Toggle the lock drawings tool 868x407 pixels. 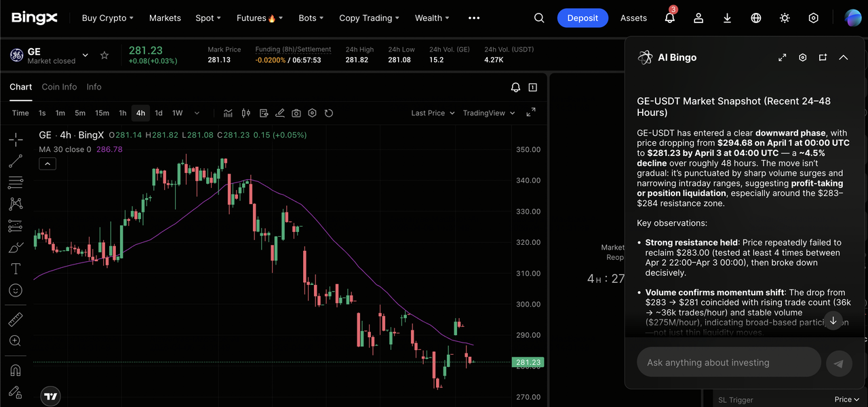coord(16,392)
